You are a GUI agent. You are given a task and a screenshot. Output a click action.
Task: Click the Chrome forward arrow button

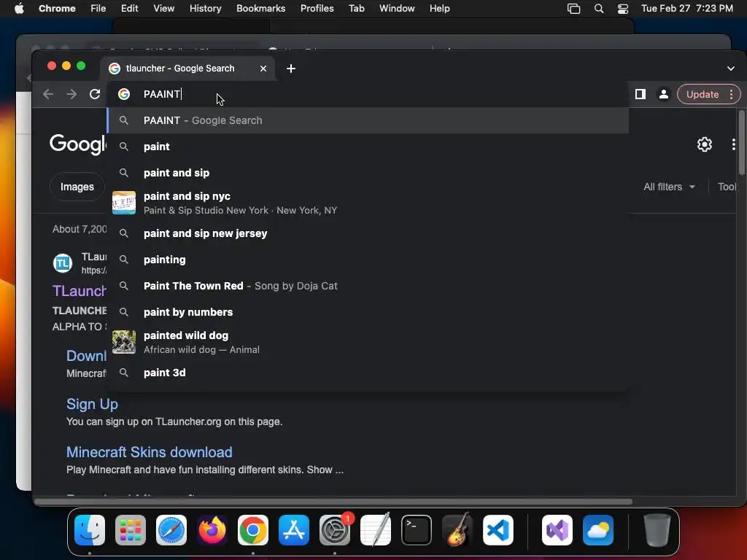pyautogui.click(x=71, y=94)
